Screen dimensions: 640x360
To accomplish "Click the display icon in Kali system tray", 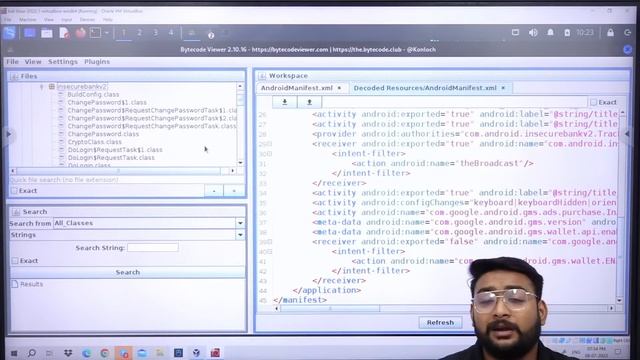I will 515,33.
